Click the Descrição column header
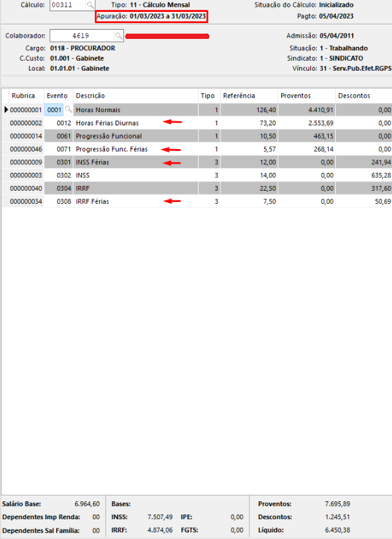The height and width of the screenshot is (539, 392). [90, 96]
